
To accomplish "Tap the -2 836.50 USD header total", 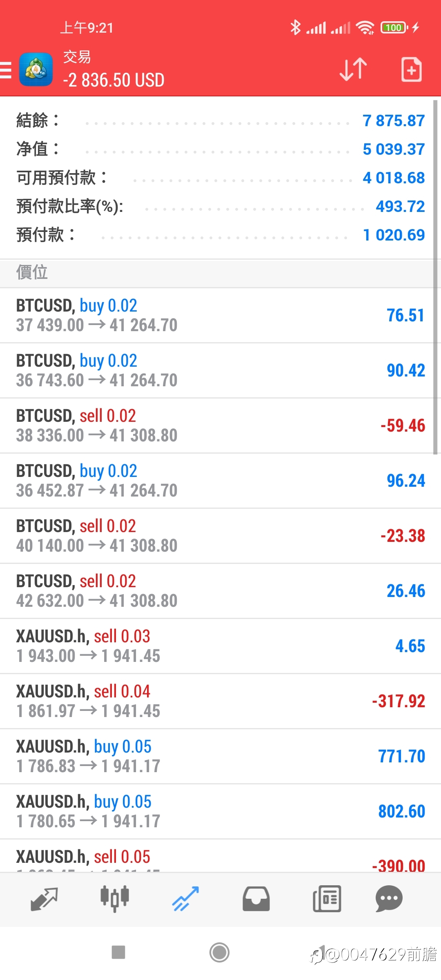I will [114, 80].
